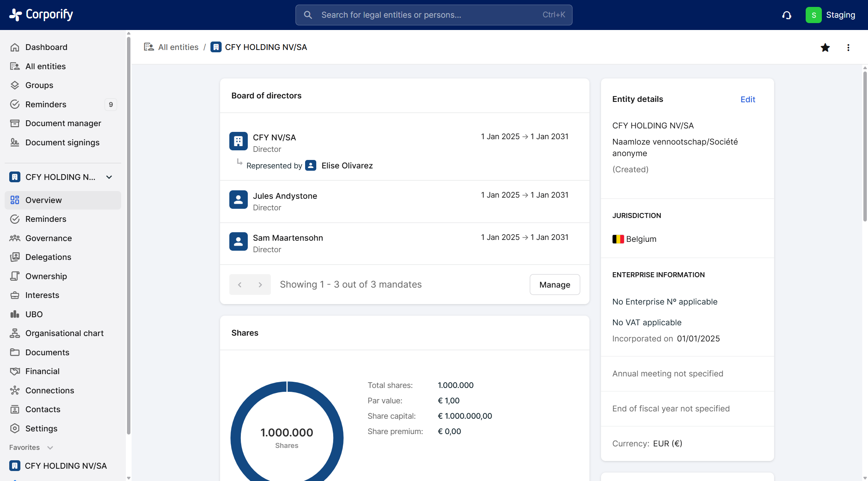Screen dimensions: 868x481
Task: Go to previous page of mandates
Action: click(240, 285)
